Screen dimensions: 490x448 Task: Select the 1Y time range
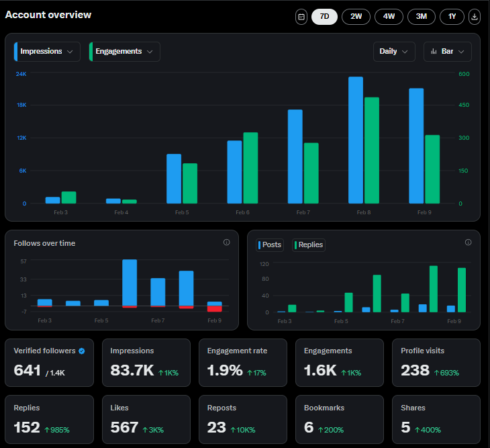click(452, 17)
